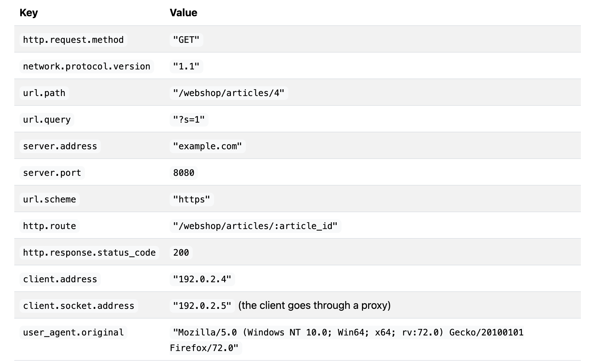Click the network.protocol.version key
The image size is (589, 364).
pos(87,66)
